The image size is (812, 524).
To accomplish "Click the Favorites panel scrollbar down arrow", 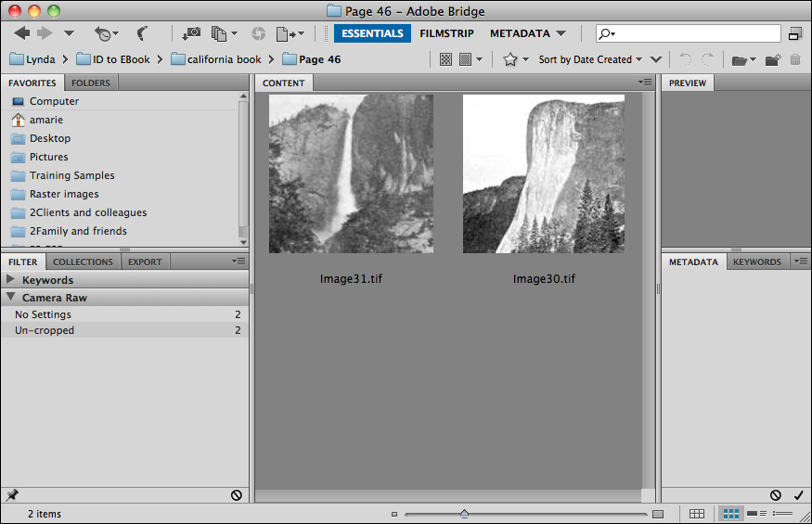I will [243, 242].
